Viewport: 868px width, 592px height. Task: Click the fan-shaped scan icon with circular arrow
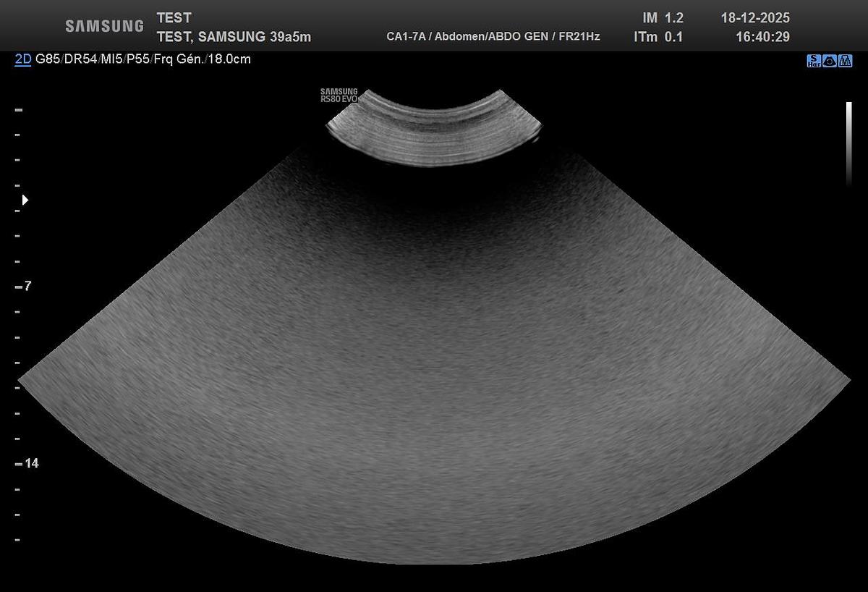830,62
